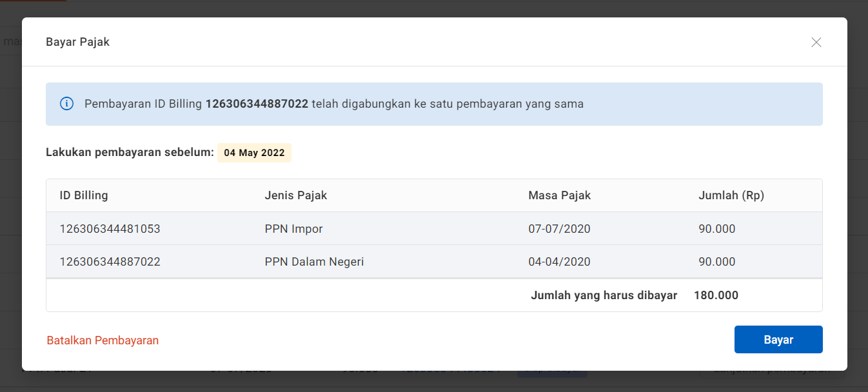Click the ID Billing column header
868x392 pixels.
pyautogui.click(x=84, y=195)
